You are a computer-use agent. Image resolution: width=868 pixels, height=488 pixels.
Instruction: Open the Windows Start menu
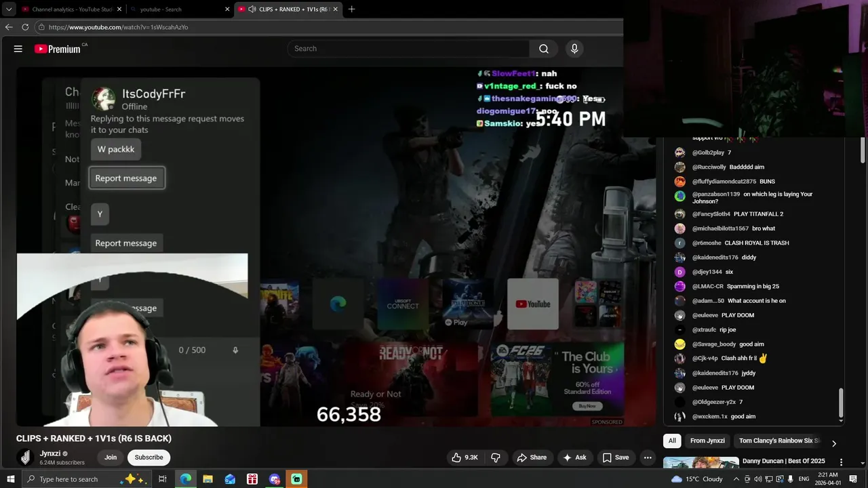10,479
